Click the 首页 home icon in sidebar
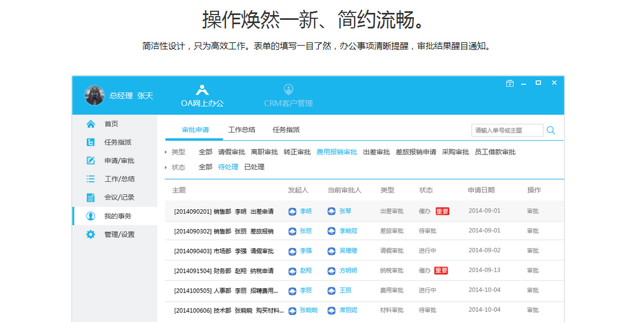 pos(91,124)
